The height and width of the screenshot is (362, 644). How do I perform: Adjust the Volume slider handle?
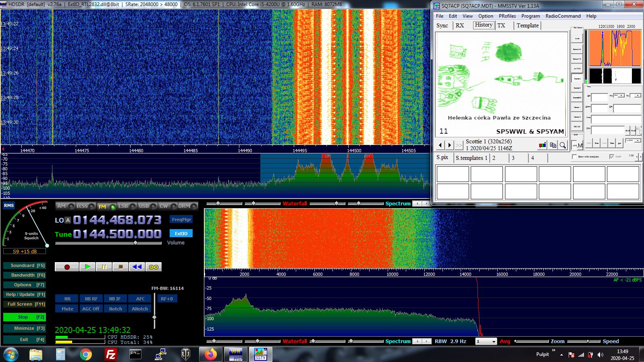coord(135,243)
